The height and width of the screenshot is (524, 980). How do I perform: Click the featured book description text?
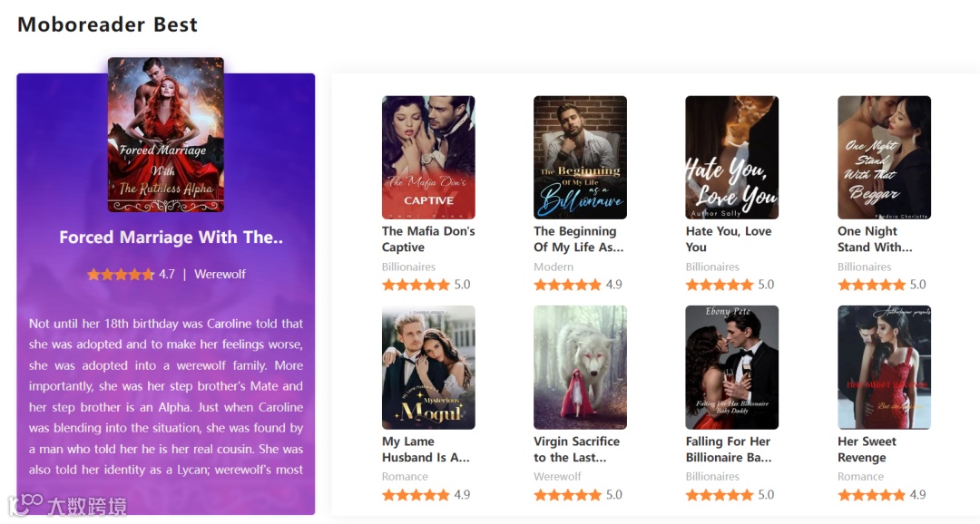tap(166, 396)
